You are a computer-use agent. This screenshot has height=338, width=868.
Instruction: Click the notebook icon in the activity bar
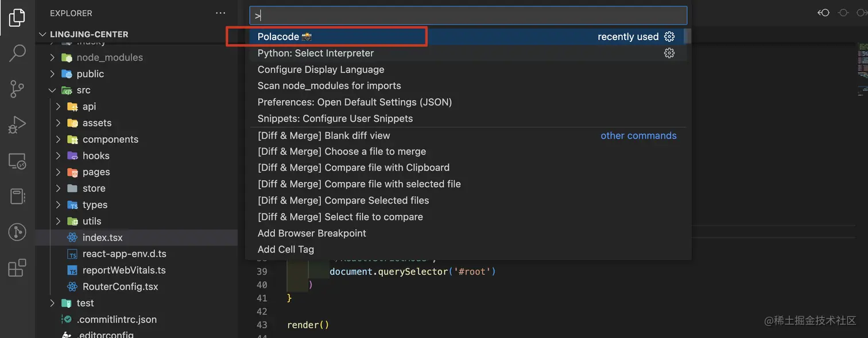[x=17, y=196]
